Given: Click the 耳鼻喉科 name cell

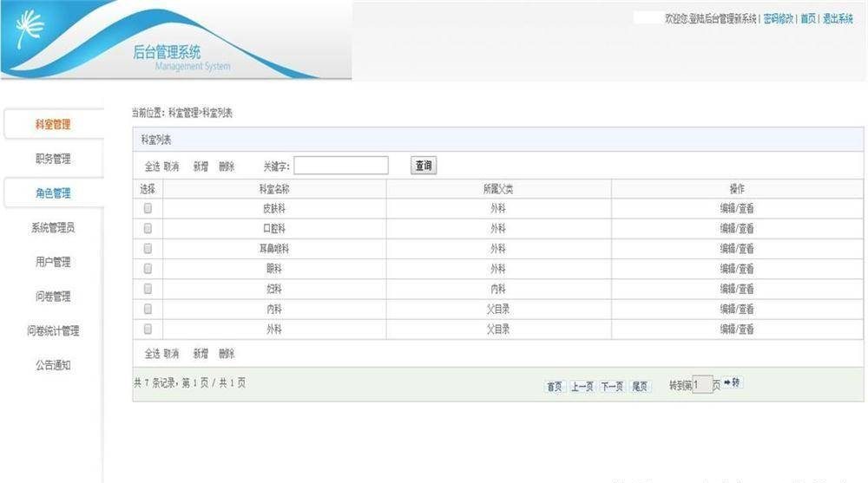Looking at the screenshot, I should coord(274,249).
